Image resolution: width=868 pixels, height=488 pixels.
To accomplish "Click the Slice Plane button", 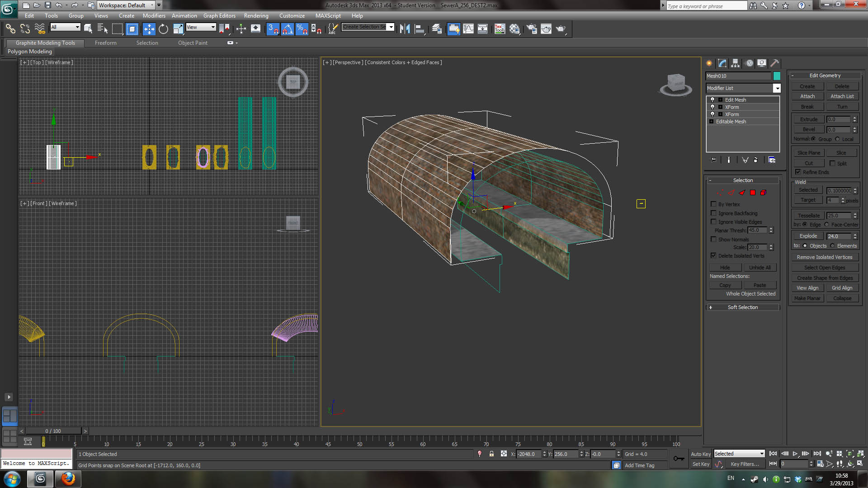I will tap(808, 153).
